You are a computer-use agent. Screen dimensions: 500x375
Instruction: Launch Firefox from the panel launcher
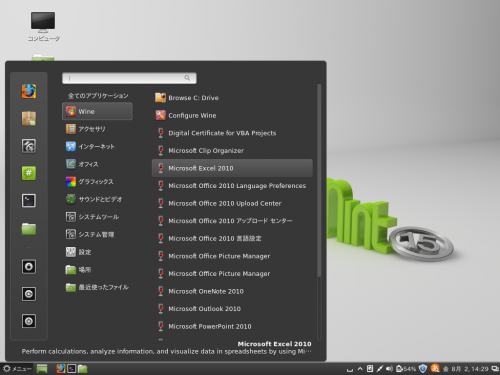pos(61,369)
